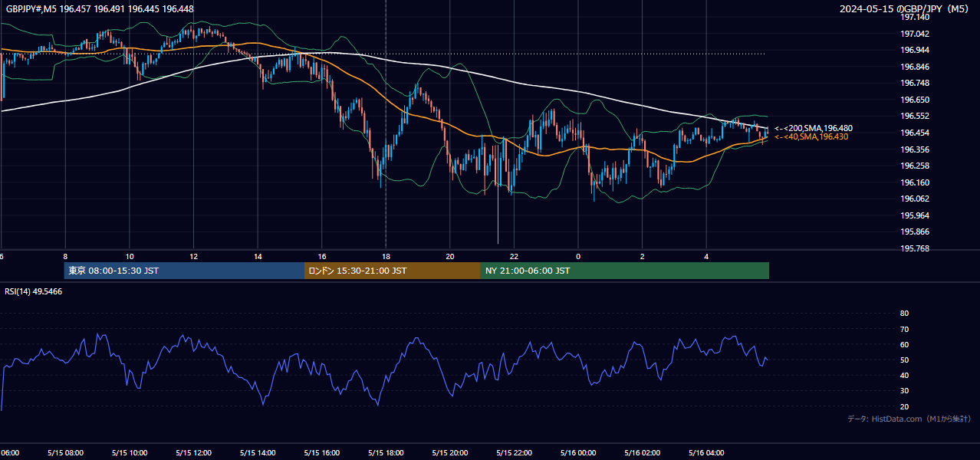Click bottom time label 5/15 12:00
This screenshot has width=980, height=460.
[194, 453]
